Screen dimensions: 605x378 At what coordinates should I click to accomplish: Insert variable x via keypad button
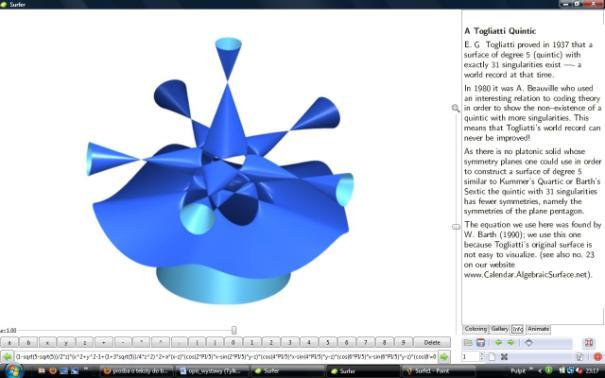(47, 342)
